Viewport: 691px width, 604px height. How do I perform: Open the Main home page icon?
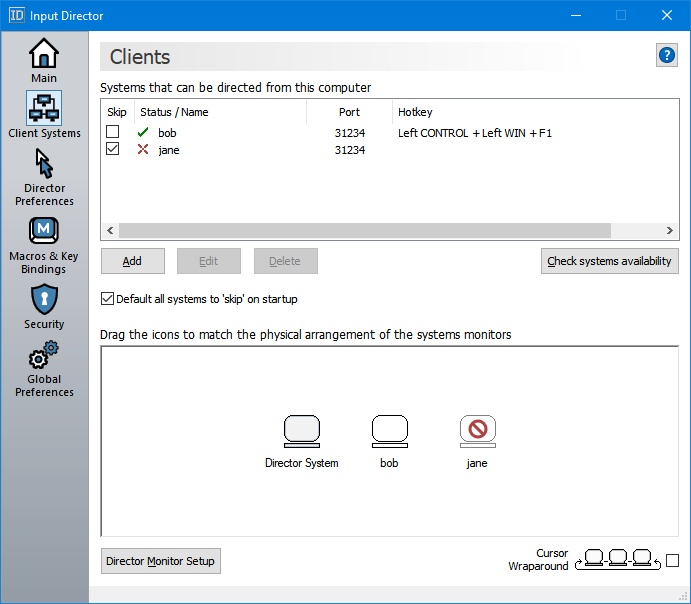click(44, 52)
